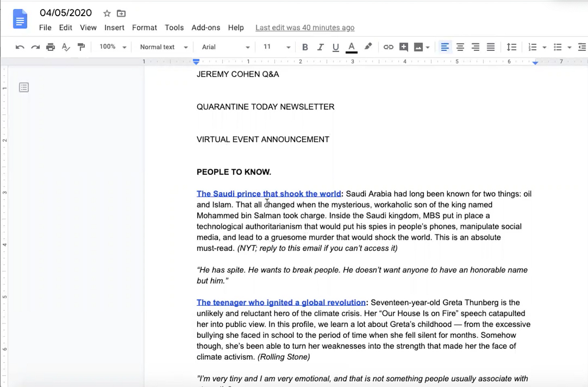Viewport: 588px width, 387px height.
Task: Click the PEOPLE TO KNOW heading
Action: tap(234, 172)
